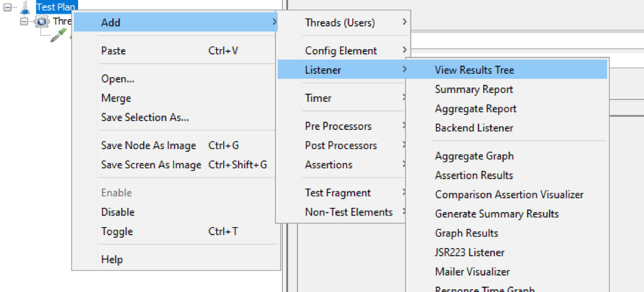Collapse the Test Plan tree node

(x=8, y=7)
